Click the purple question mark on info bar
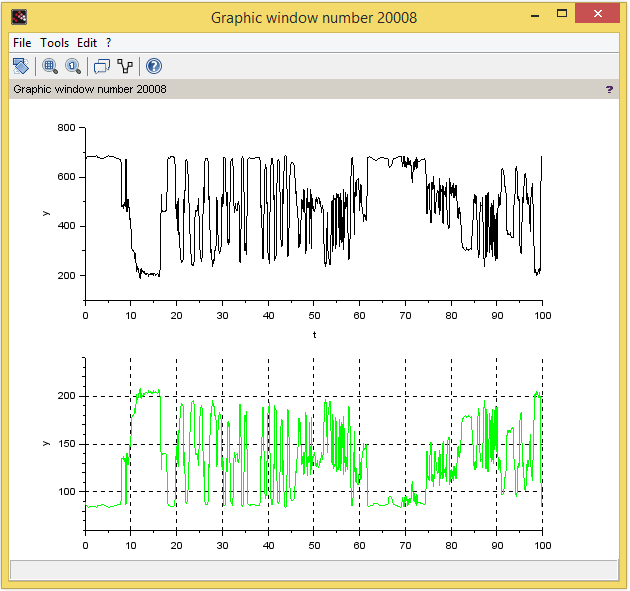 (610, 89)
